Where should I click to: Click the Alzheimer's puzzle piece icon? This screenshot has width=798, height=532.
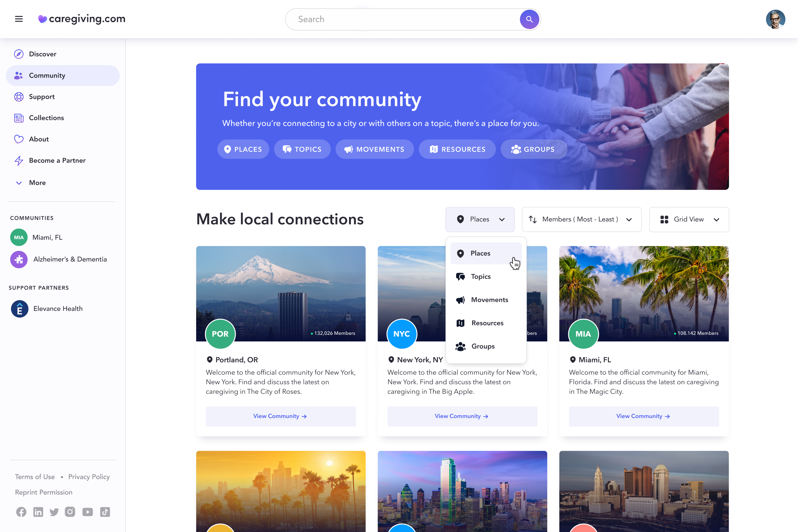coord(19,260)
